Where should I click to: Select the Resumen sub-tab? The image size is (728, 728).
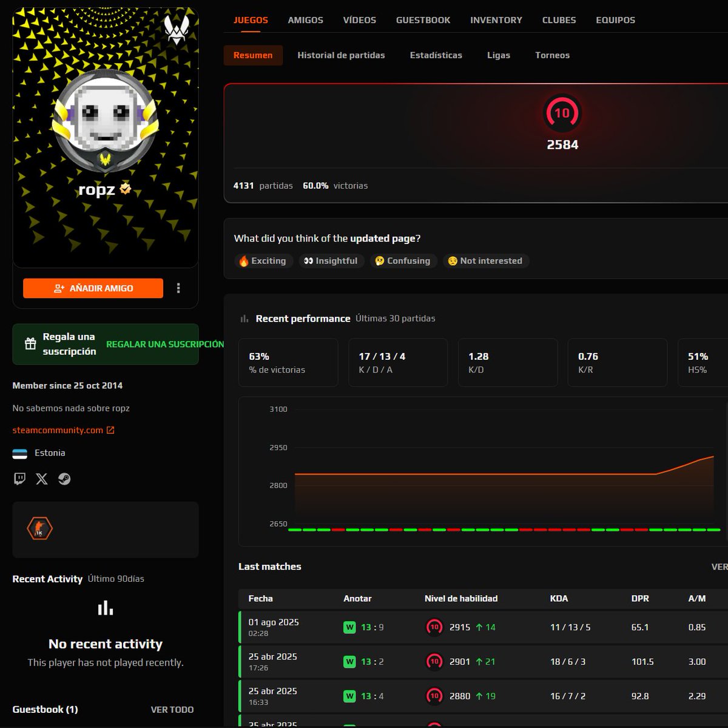[253, 55]
